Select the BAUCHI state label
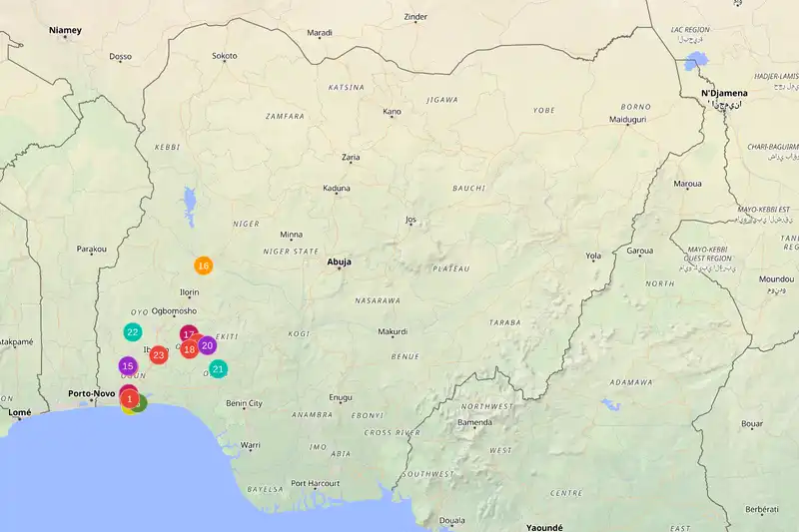The image size is (799, 532). [468, 188]
